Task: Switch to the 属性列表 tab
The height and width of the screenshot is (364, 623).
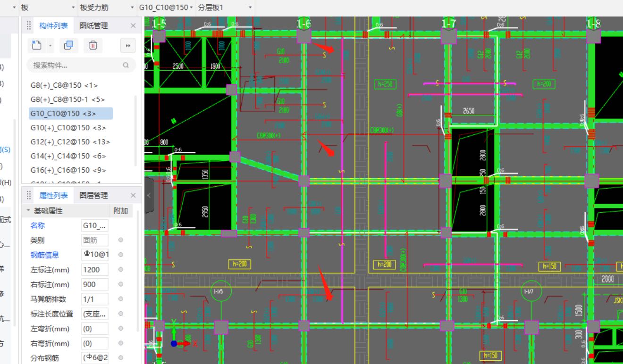Action: (x=53, y=195)
